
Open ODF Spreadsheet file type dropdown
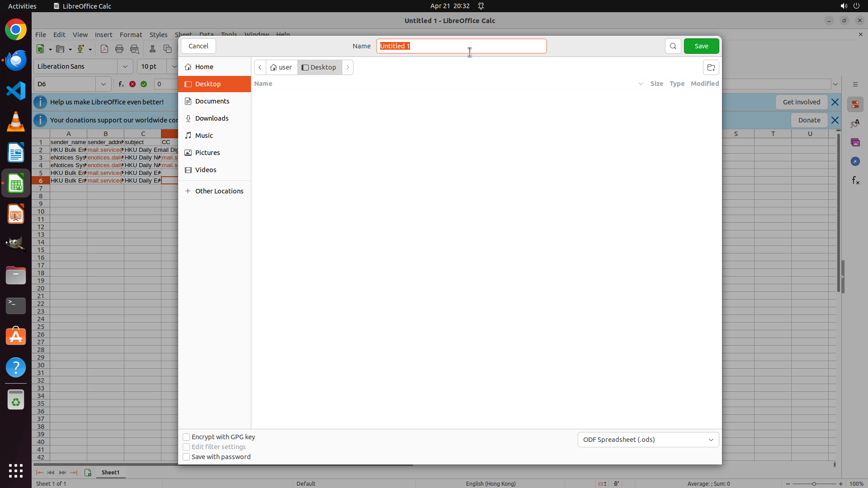pyautogui.click(x=648, y=440)
